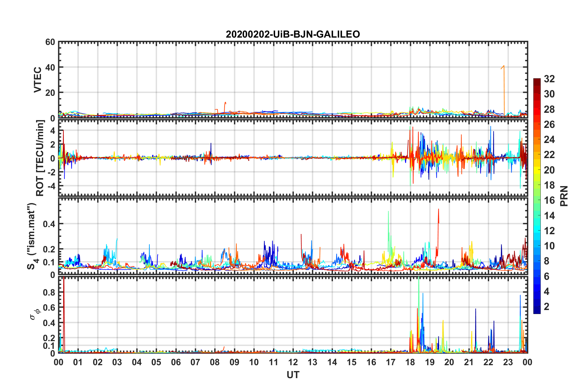Screen dimensions: 586x392
Task: Click the 0.8 tick on sigma-phi axis
Action: [49, 292]
